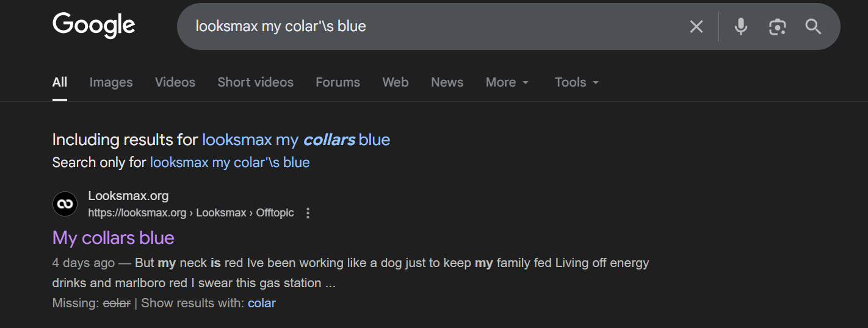Screen dimensions: 868x328
Task: Click into the search text field
Action: (427, 27)
